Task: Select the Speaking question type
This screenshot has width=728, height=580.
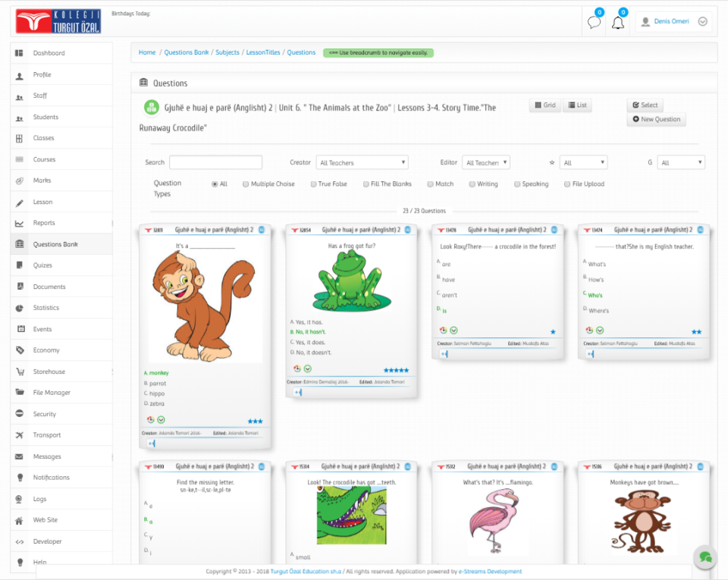Action: [516, 184]
